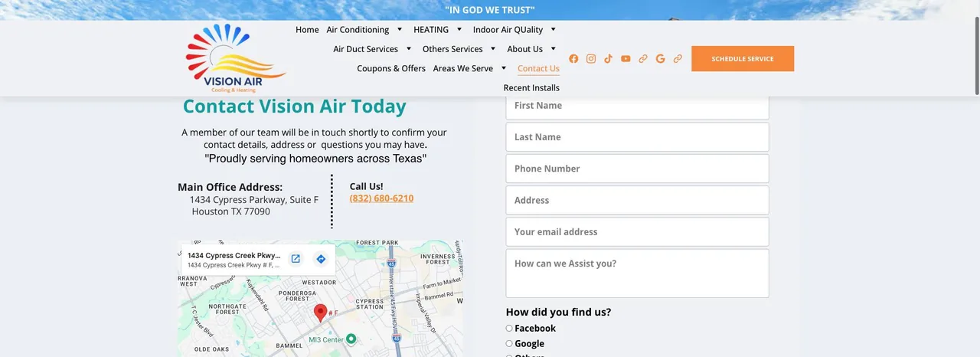Open Coupons & Offers menu item
Image resolution: width=980 pixels, height=357 pixels.
(391, 68)
